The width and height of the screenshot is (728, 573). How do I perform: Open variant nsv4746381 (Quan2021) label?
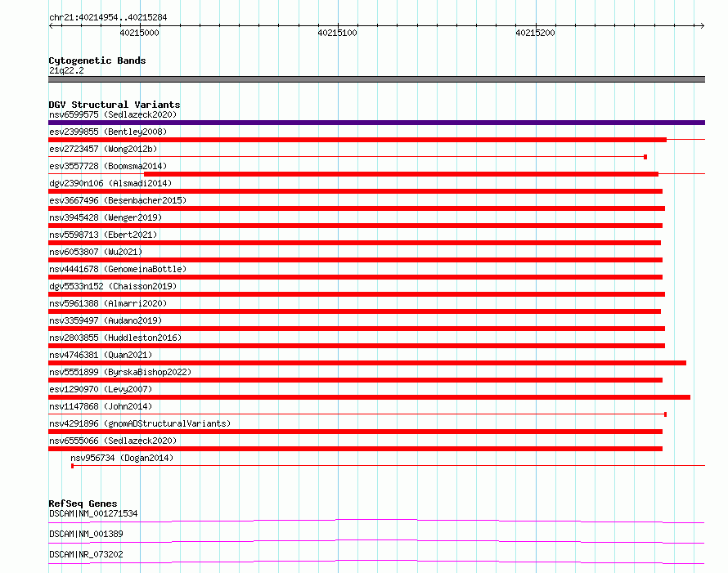[101, 355]
